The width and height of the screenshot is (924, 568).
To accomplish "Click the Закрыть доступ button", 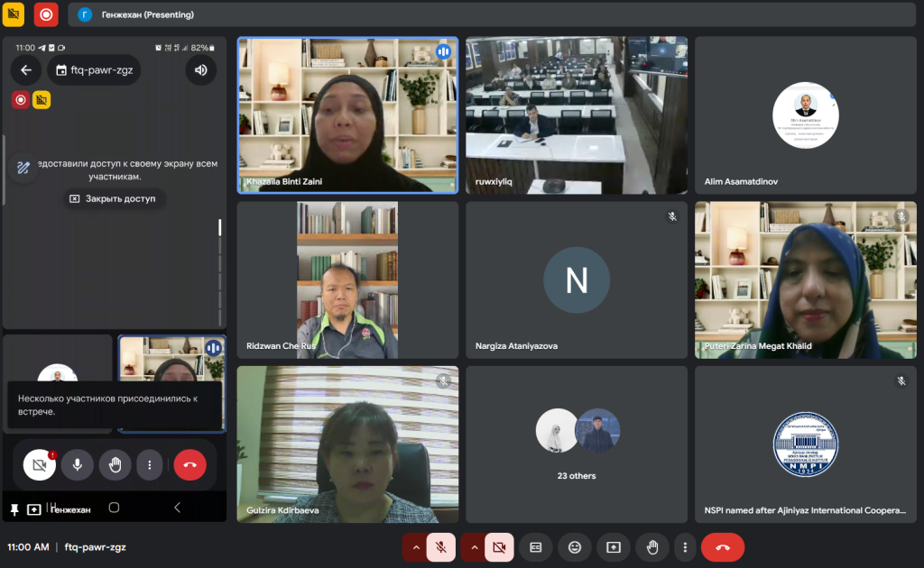I will pos(113,198).
